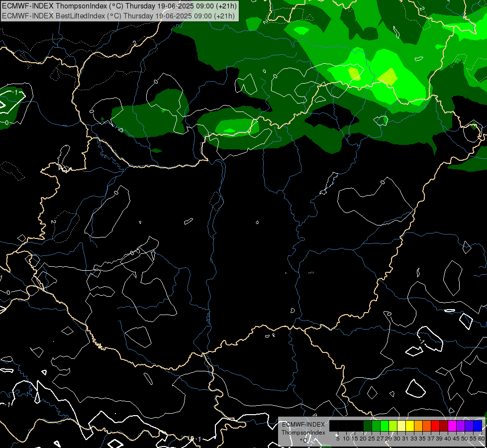Click legend scale value 50
Screen dimensions: 487x448
465,439
